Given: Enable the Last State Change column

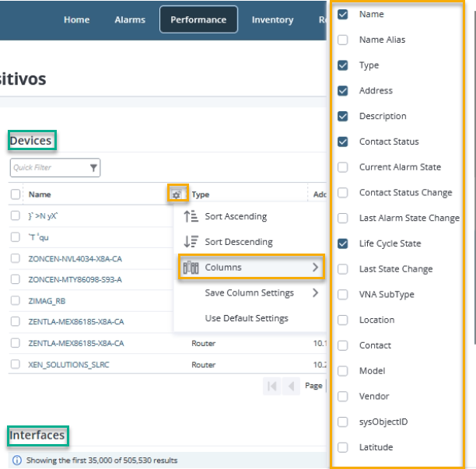Looking at the screenshot, I should pos(343,269).
